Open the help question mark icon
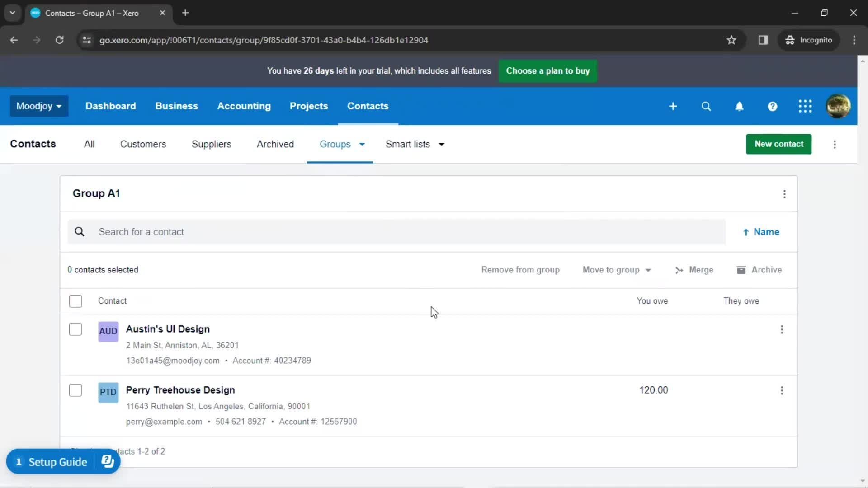 772,106
